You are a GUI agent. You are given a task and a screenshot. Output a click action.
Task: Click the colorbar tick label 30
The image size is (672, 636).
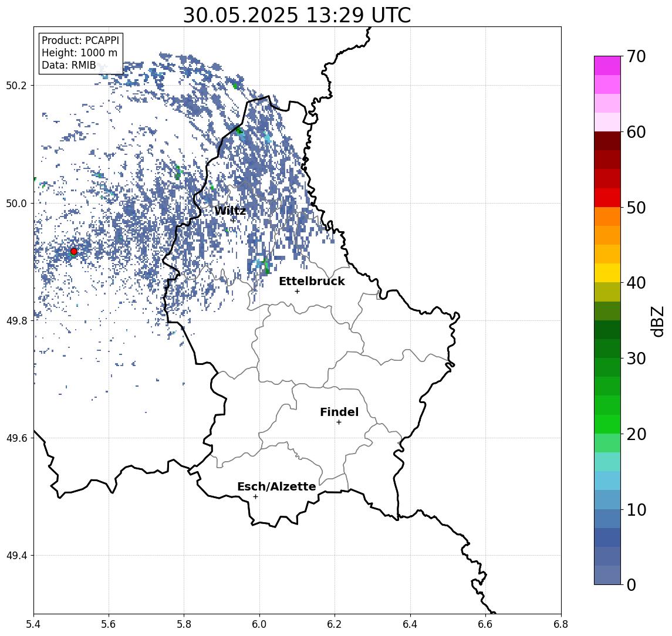click(x=636, y=358)
